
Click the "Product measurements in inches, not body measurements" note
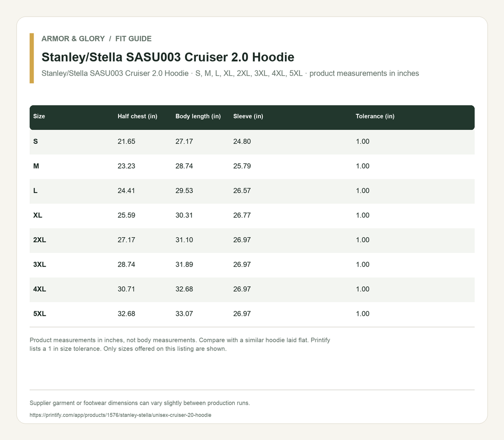180,345
